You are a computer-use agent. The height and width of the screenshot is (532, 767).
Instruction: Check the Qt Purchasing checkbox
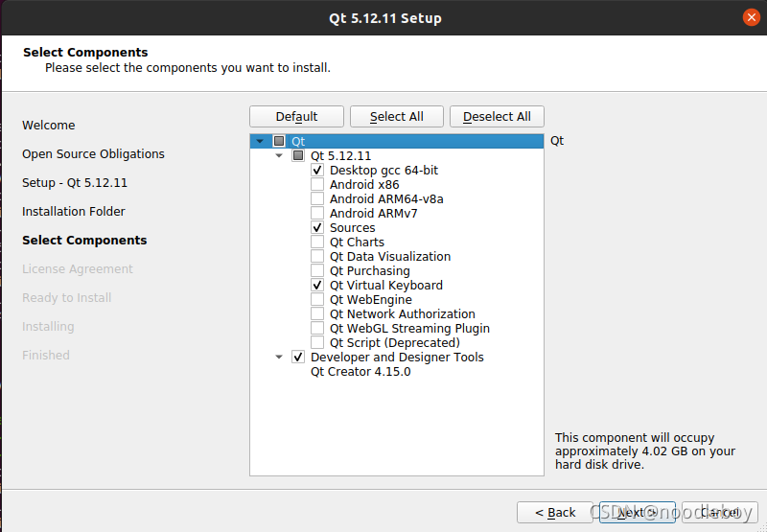pyautogui.click(x=317, y=271)
